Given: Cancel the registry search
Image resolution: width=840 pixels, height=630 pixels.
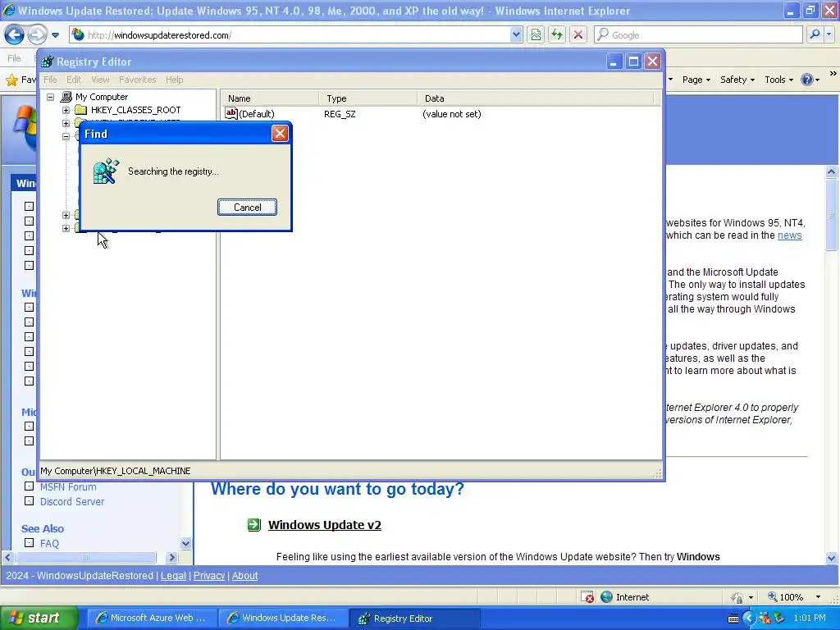Looking at the screenshot, I should pyautogui.click(x=248, y=208).
